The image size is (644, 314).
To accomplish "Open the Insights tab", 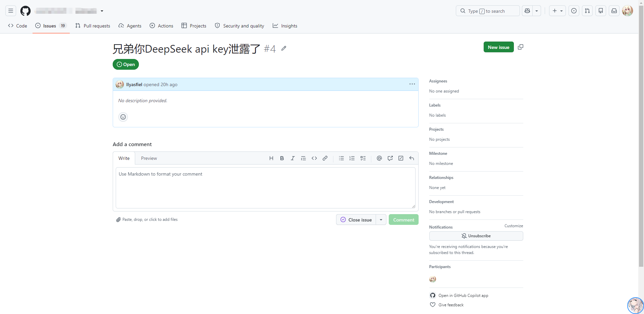I will coord(285,26).
